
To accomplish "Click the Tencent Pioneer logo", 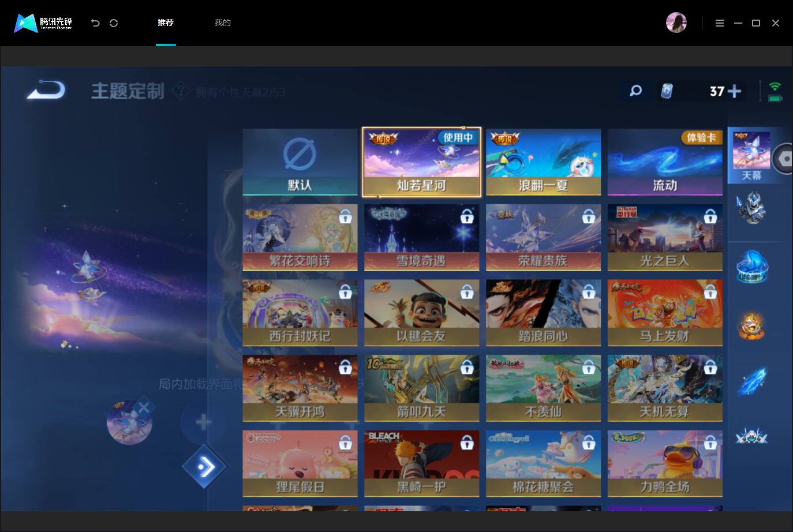I will [43, 23].
